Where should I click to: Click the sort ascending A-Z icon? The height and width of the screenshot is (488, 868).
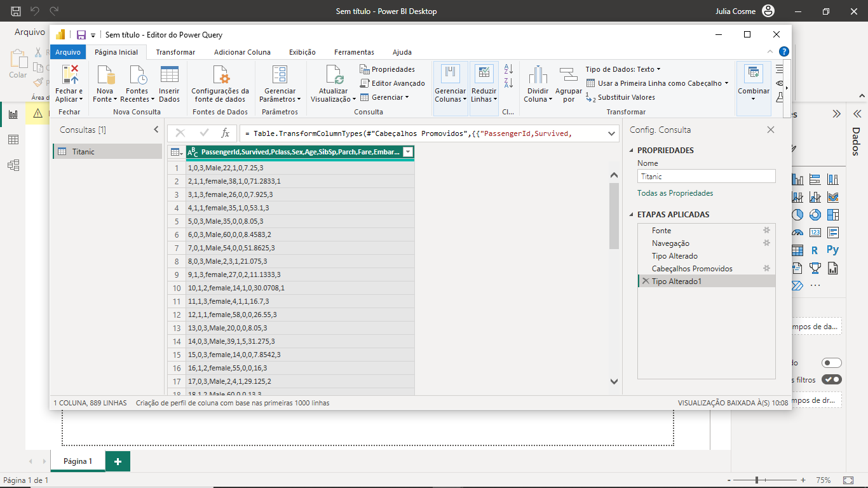click(508, 69)
